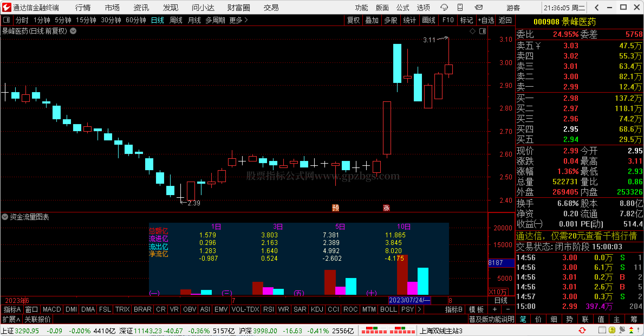Click the 叠加 overlay button
This screenshot has width=644, height=336.
[372, 20]
